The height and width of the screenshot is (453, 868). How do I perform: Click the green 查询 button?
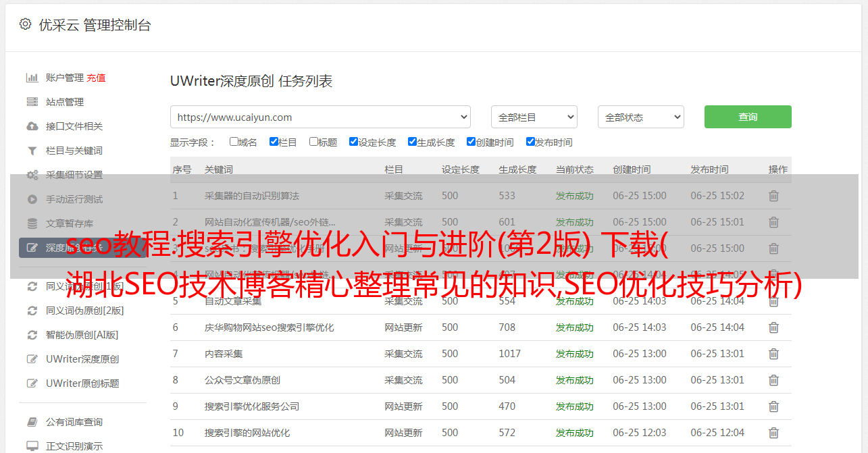coord(748,117)
